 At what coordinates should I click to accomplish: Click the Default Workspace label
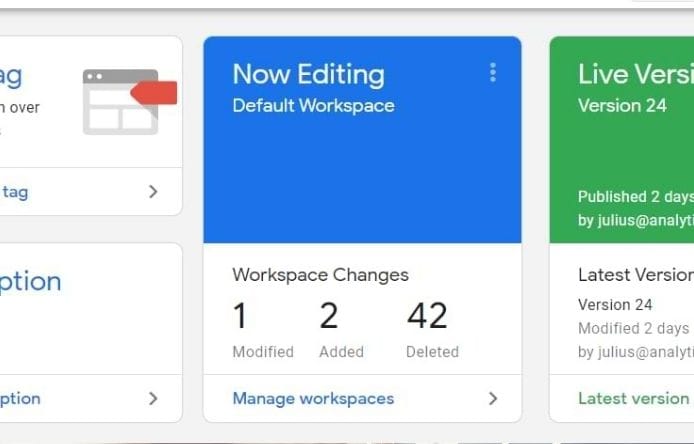313,105
